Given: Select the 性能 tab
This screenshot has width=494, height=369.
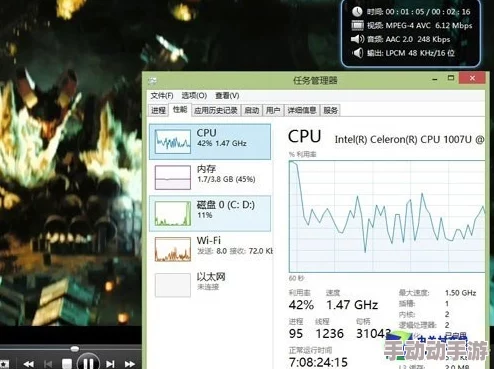Looking at the screenshot, I should (180, 110).
